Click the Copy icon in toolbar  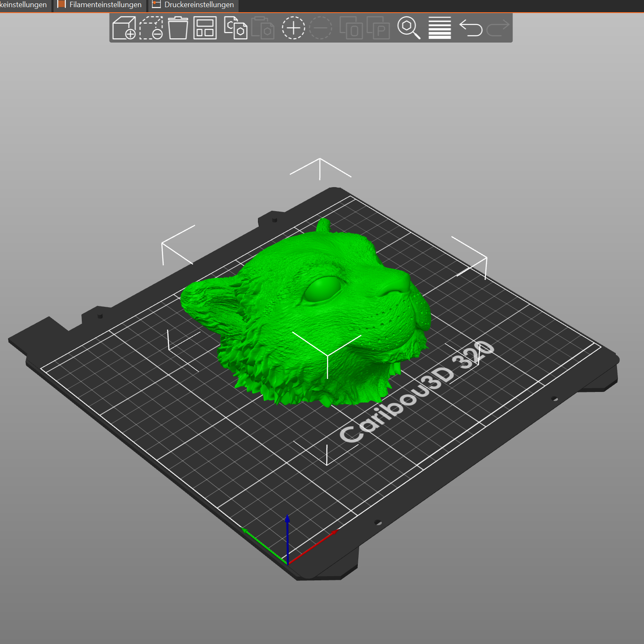pos(236,28)
